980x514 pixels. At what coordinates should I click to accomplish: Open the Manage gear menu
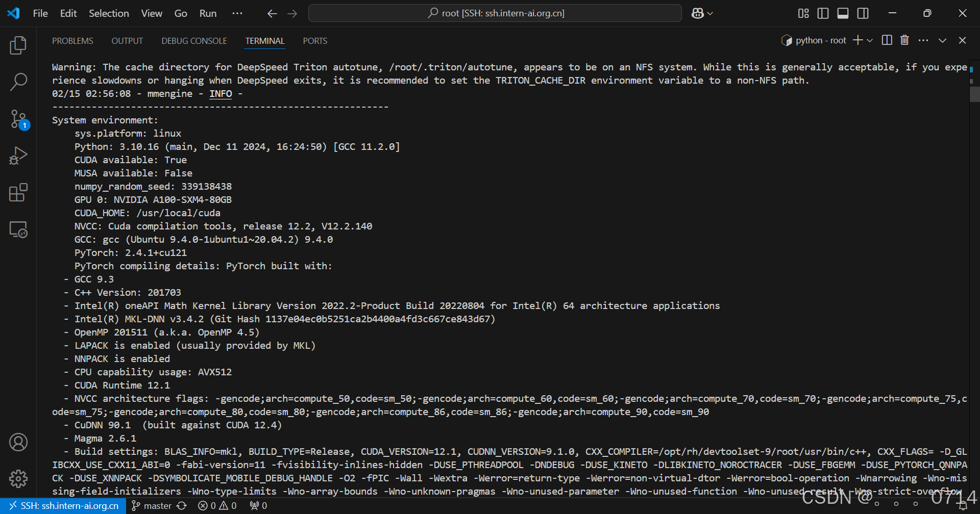[18, 479]
